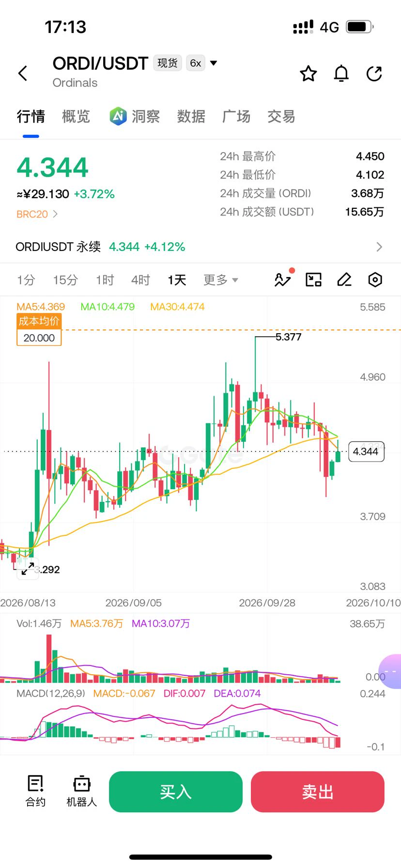Expand 更多 timeframe options
401x868 pixels.
[x=221, y=280]
